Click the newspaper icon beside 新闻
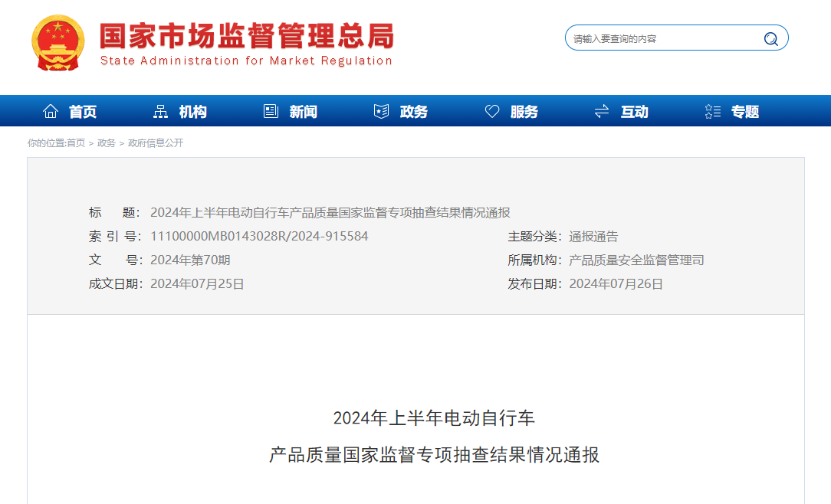This screenshot has width=831, height=504. (x=271, y=112)
